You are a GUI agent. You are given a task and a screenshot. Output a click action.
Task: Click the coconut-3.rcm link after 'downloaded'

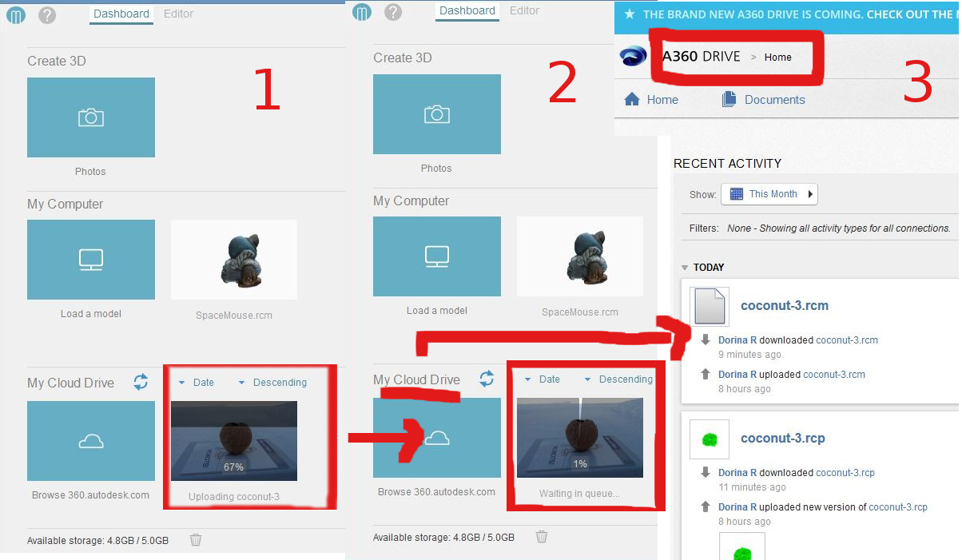(x=847, y=340)
